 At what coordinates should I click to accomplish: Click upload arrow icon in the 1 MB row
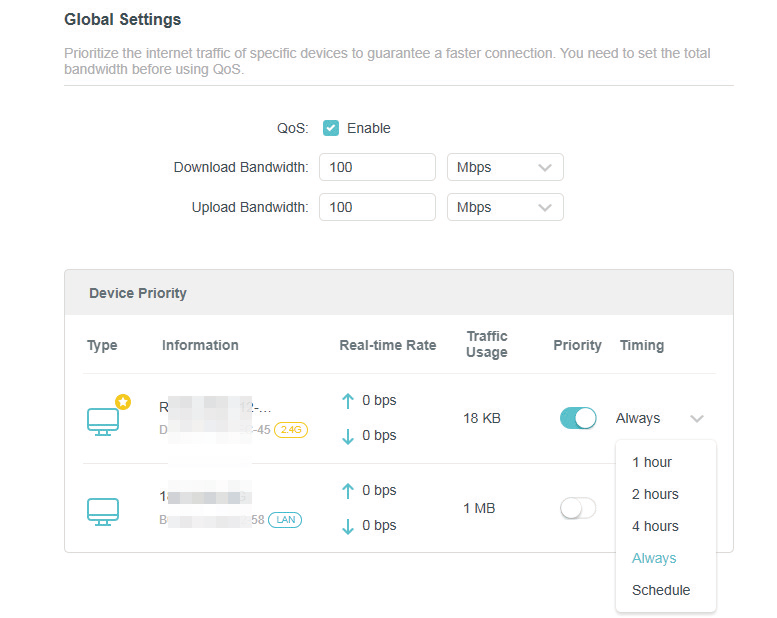click(348, 491)
